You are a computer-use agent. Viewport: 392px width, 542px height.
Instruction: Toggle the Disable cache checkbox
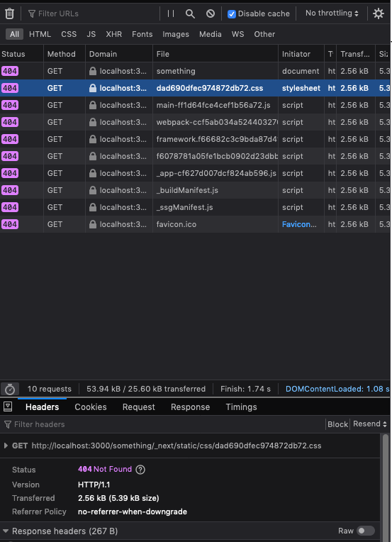coord(232,13)
